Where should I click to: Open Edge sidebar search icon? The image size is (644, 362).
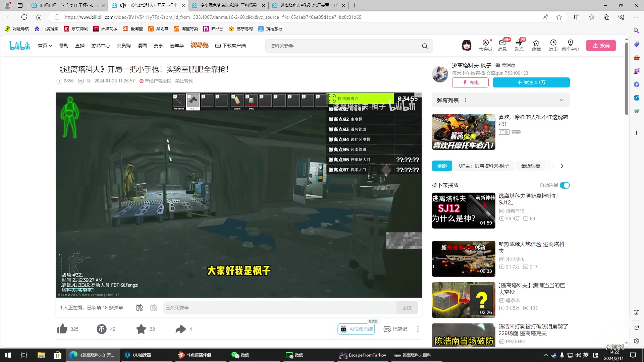(x=636, y=31)
